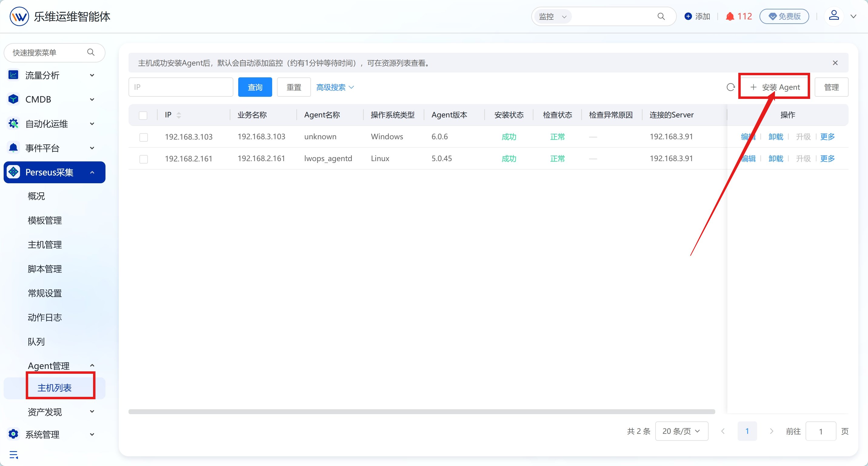Click 卸载 for 192.168.3.103

click(776, 137)
